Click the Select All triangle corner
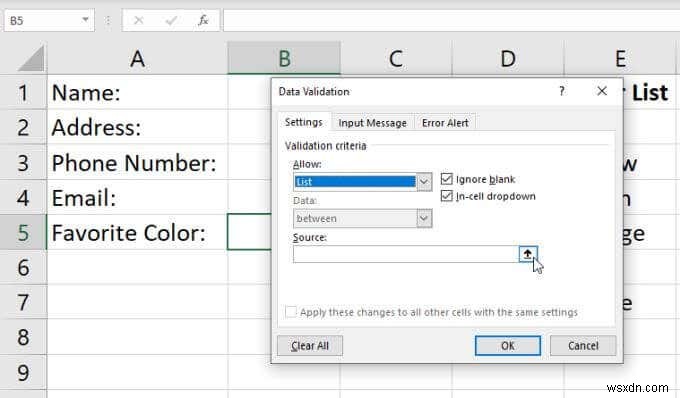Viewport: 680px width, 398px height. 30,59
